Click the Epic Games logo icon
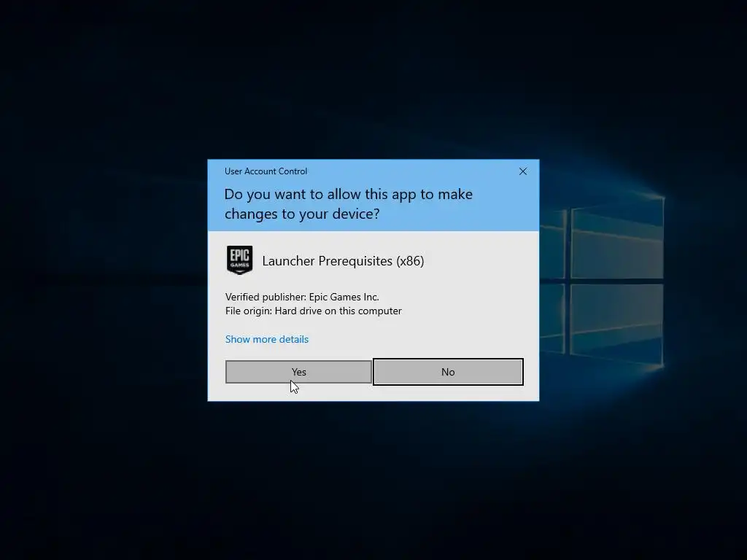The width and height of the screenshot is (747, 560). point(239,260)
